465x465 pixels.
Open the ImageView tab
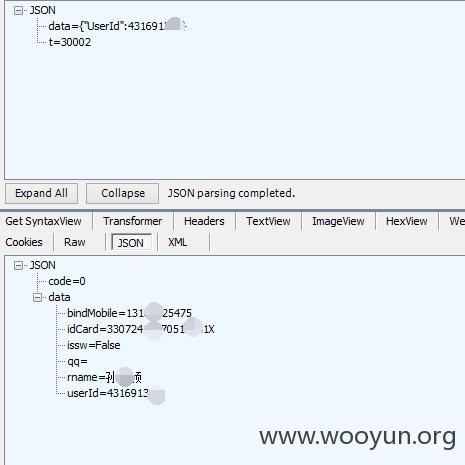pyautogui.click(x=338, y=221)
